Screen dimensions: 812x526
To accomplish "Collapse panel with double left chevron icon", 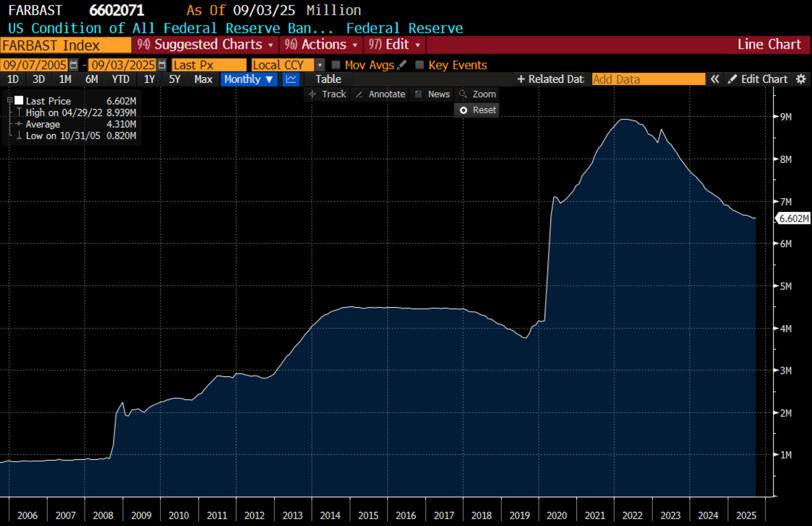I will pos(714,79).
